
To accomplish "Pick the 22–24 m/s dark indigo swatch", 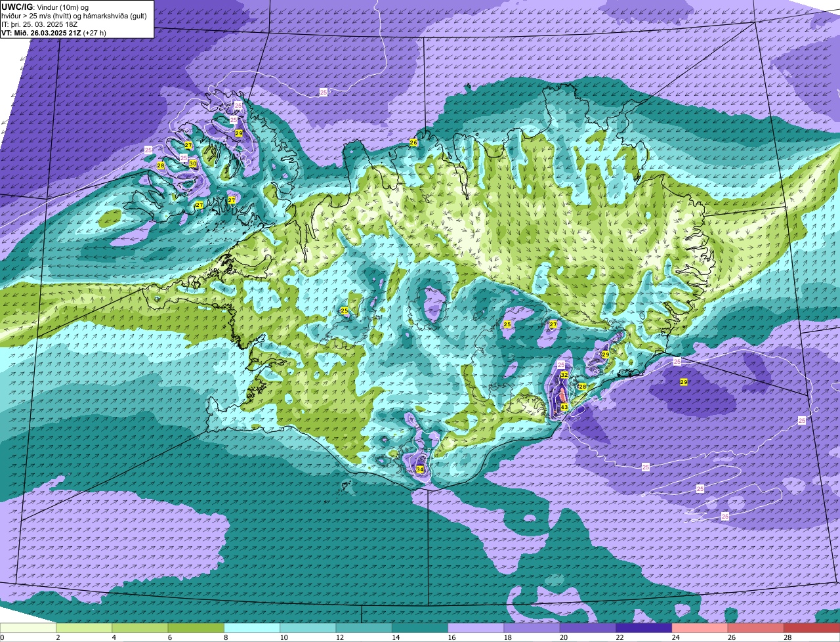I will (x=644, y=628).
